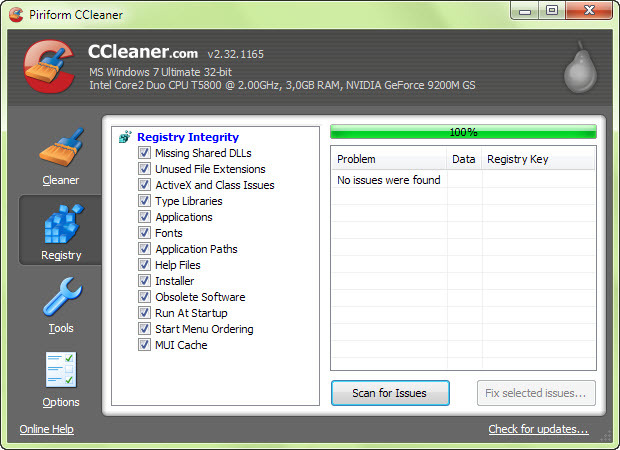Uncheck Obsolete Software
This screenshot has width=620, height=450.
pyautogui.click(x=144, y=297)
